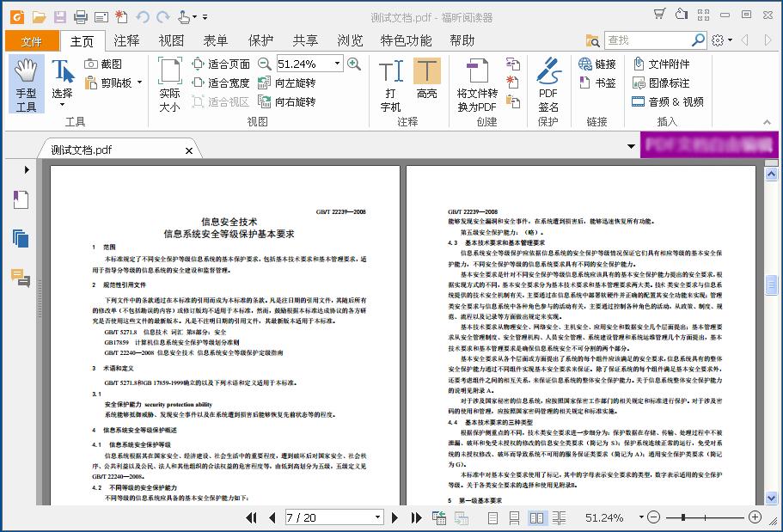Screen dimensions: 783x532
Task: Select the 打字机 typewriter tool
Action: (x=392, y=83)
